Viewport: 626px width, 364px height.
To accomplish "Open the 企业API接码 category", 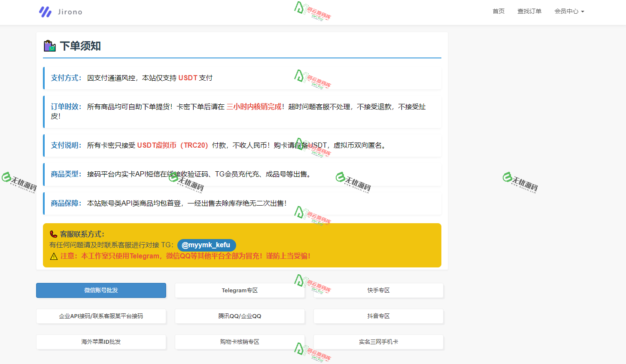I will pyautogui.click(x=101, y=316).
